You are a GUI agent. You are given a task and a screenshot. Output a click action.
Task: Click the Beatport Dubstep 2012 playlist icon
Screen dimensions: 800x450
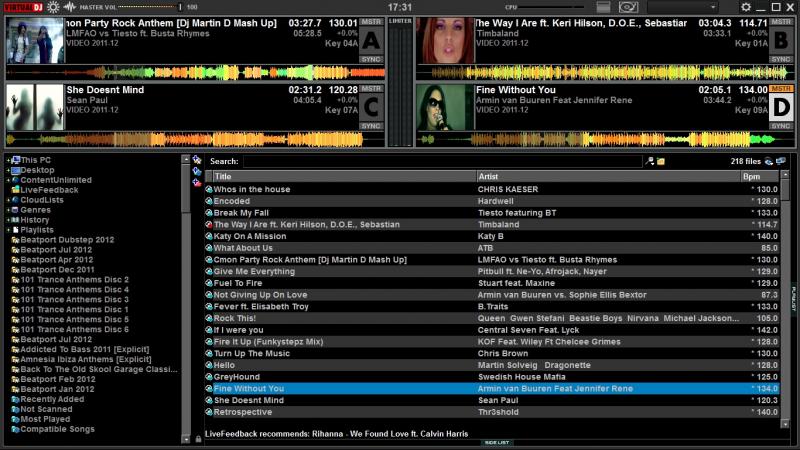15,240
